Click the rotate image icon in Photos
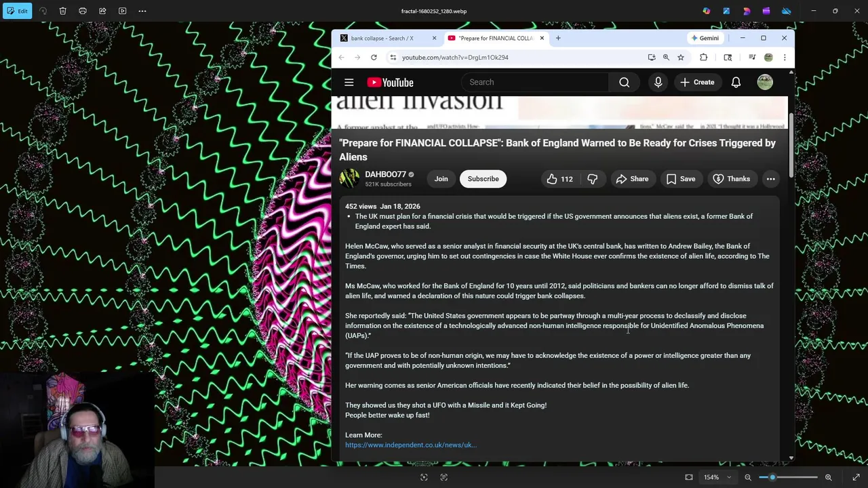The width and height of the screenshot is (868, 488). (43, 11)
